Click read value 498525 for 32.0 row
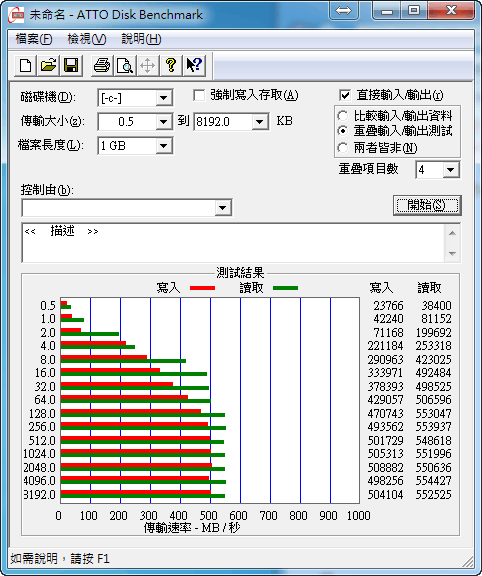 434,387
